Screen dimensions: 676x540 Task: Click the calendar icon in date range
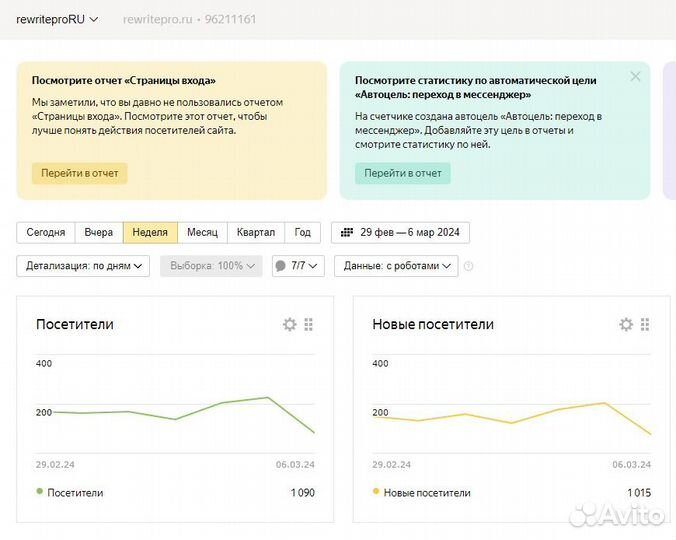point(347,233)
